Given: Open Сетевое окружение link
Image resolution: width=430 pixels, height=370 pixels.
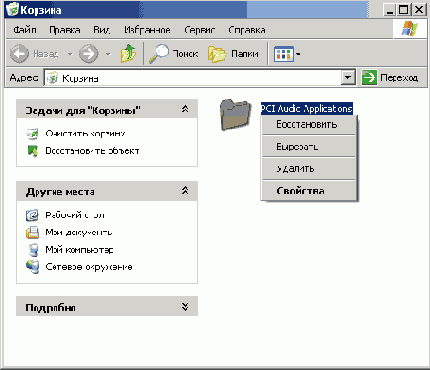Looking at the screenshot, I should (x=89, y=267).
